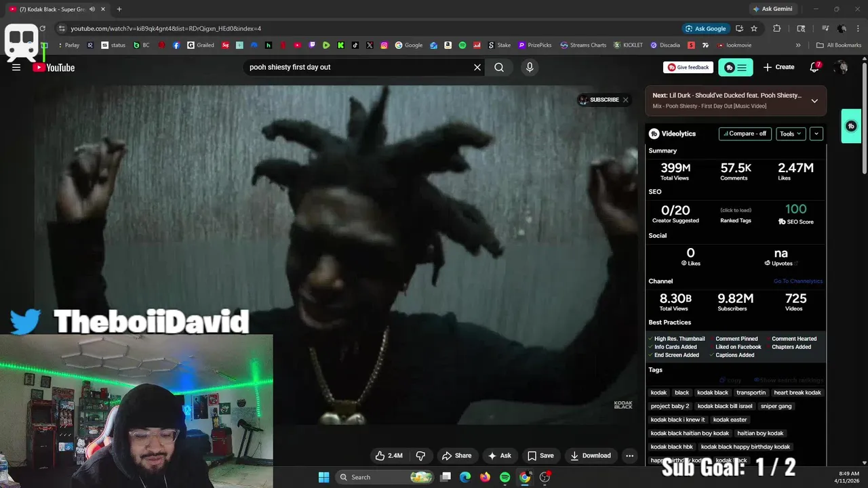Click the browser address bar
This screenshot has height=488, width=868.
pyautogui.click(x=366, y=28)
